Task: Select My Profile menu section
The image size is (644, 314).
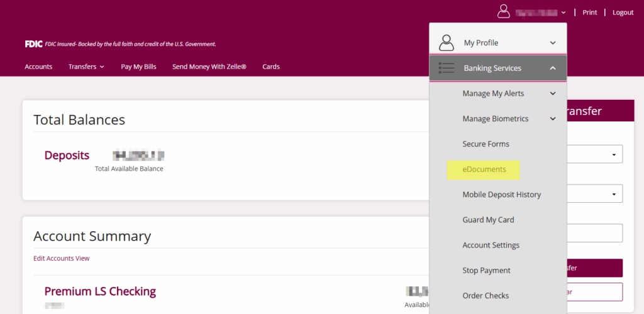Action: tap(498, 43)
